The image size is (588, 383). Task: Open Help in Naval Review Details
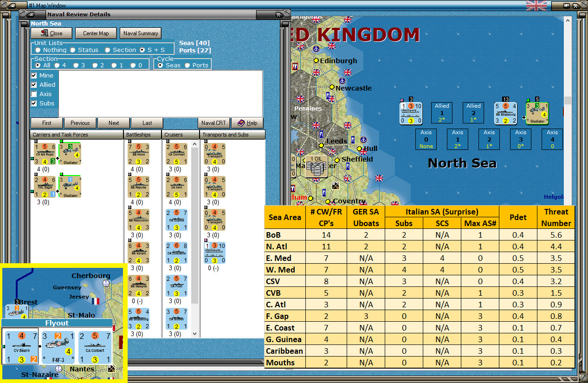[x=247, y=123]
